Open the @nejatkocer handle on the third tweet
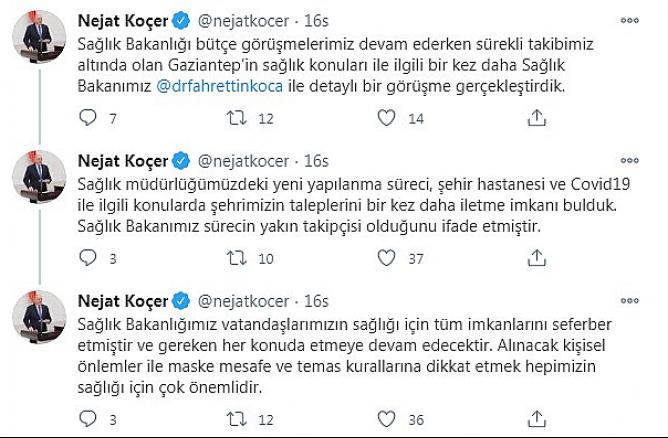Viewport: 668px width, 438px height. click(243, 301)
